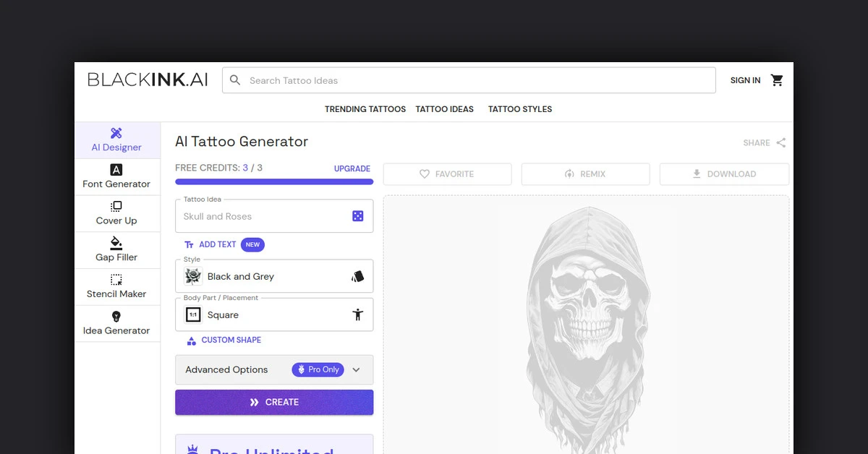Click the style swatches icon
Viewport: 868px width, 454px height.
coord(357,276)
